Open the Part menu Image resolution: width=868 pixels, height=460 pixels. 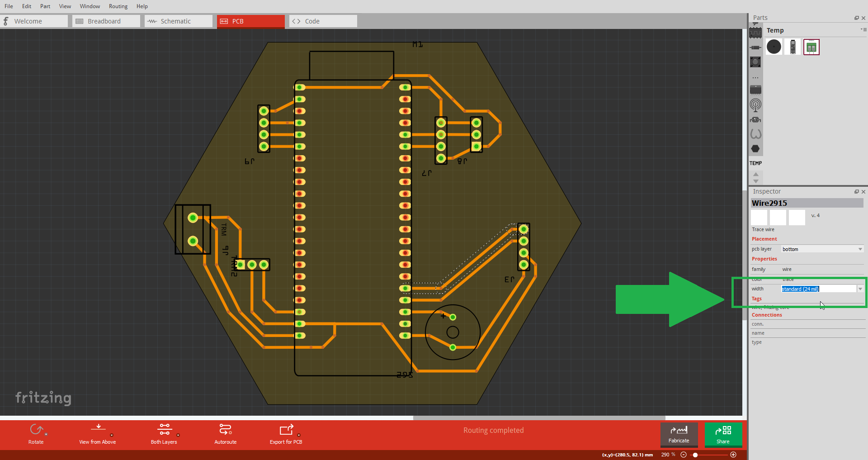(x=45, y=6)
